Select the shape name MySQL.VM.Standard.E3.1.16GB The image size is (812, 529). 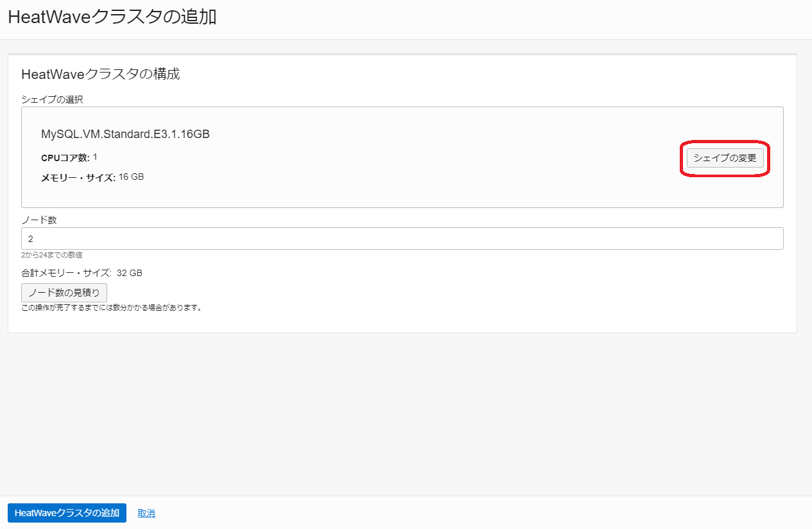(125, 134)
